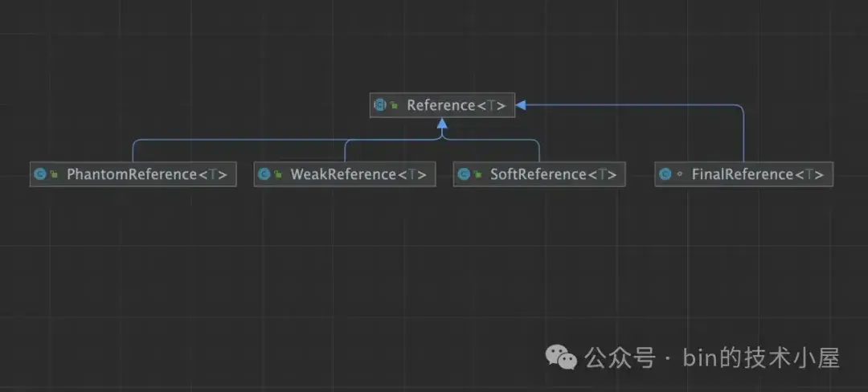Click the class icon on SoftReference<T>
This screenshot has height=392, width=868.
[464, 174]
